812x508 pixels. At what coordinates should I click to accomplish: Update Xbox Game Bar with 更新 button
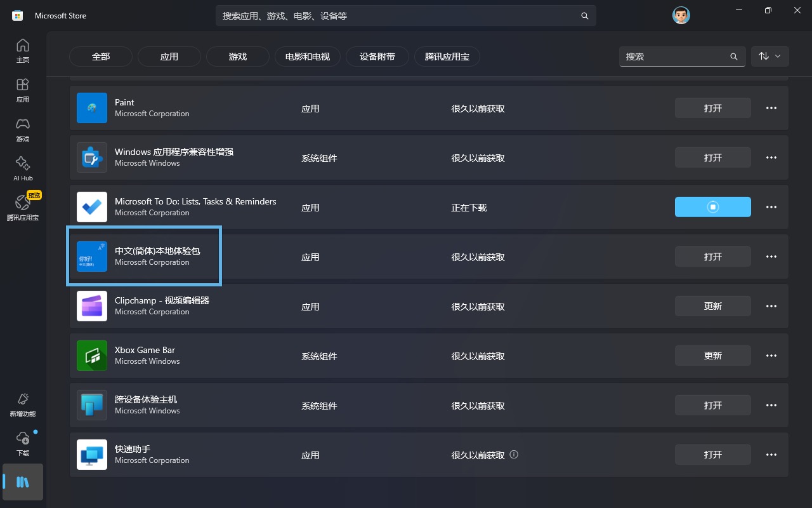(713, 356)
